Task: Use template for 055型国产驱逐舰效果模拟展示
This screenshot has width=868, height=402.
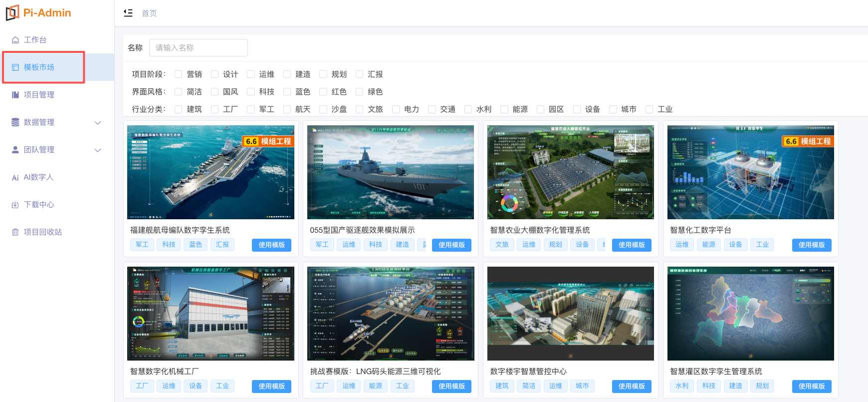Action: (451, 245)
